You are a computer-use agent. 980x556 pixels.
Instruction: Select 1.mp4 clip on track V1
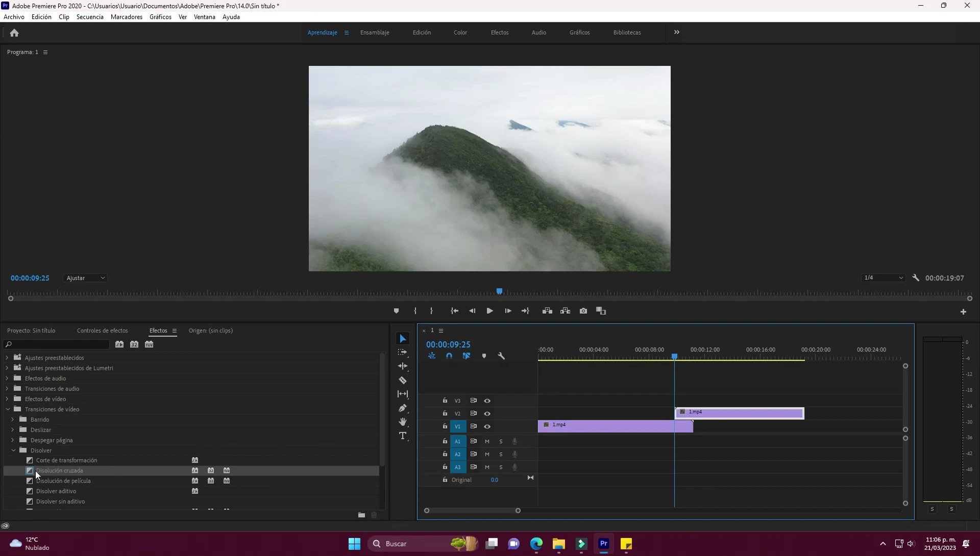pos(615,426)
